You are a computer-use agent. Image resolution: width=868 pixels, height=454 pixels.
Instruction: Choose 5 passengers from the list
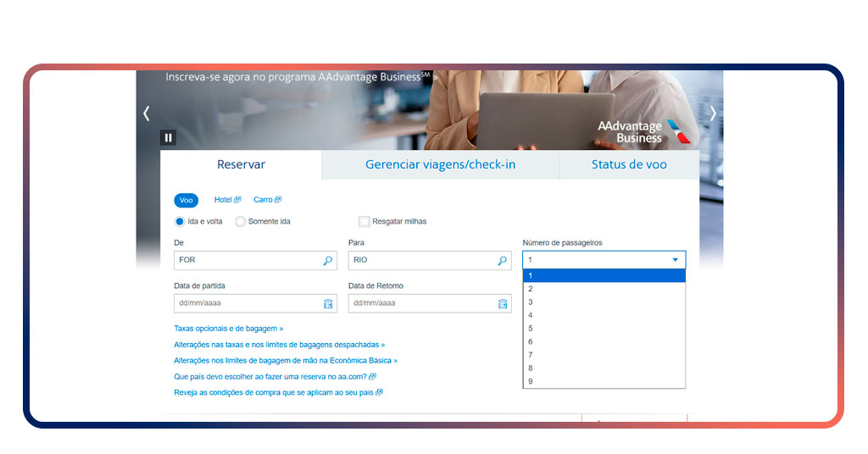[604, 329]
